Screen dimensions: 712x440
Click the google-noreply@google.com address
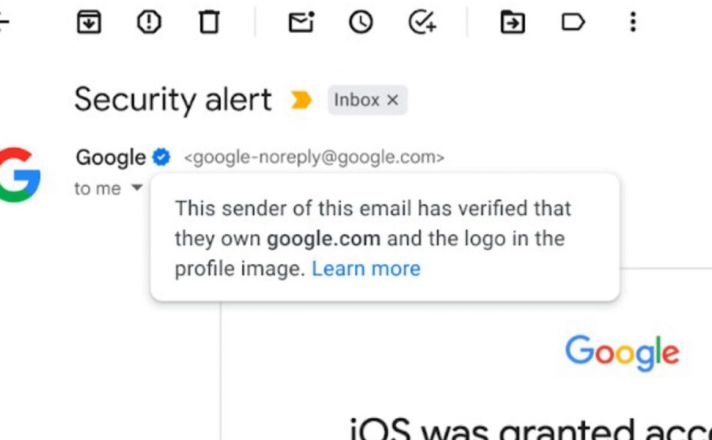[314, 158]
